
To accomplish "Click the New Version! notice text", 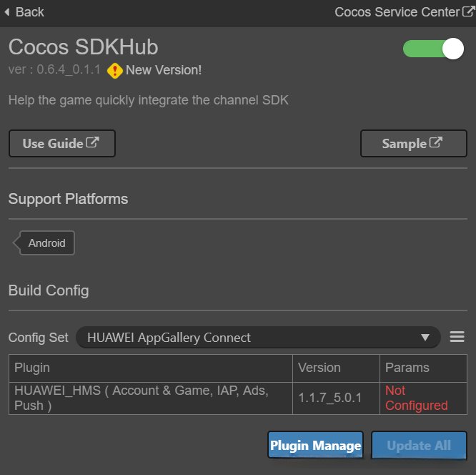I will (x=164, y=70).
